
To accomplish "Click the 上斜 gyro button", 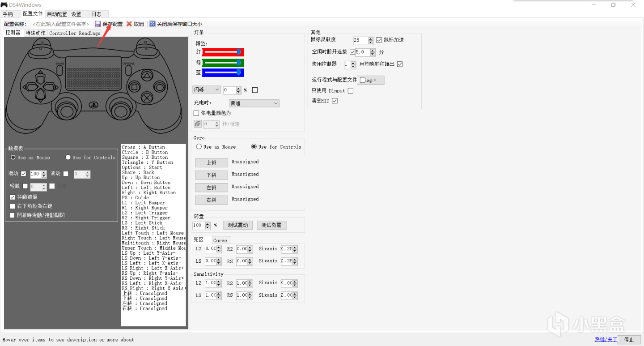I will (211, 162).
